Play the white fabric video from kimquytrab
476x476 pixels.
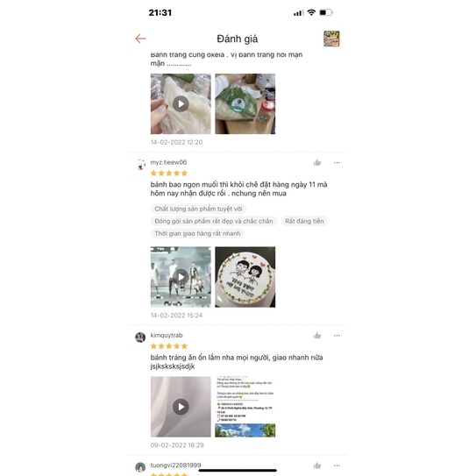181,407
